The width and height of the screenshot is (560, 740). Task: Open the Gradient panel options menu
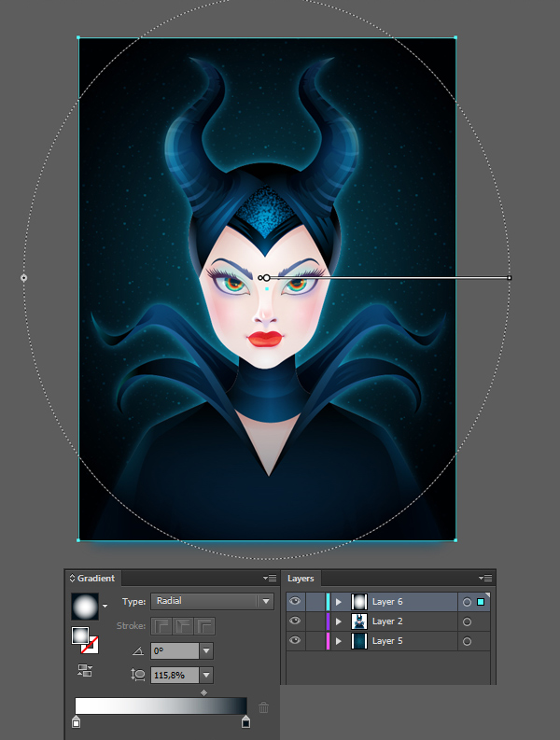[270, 578]
